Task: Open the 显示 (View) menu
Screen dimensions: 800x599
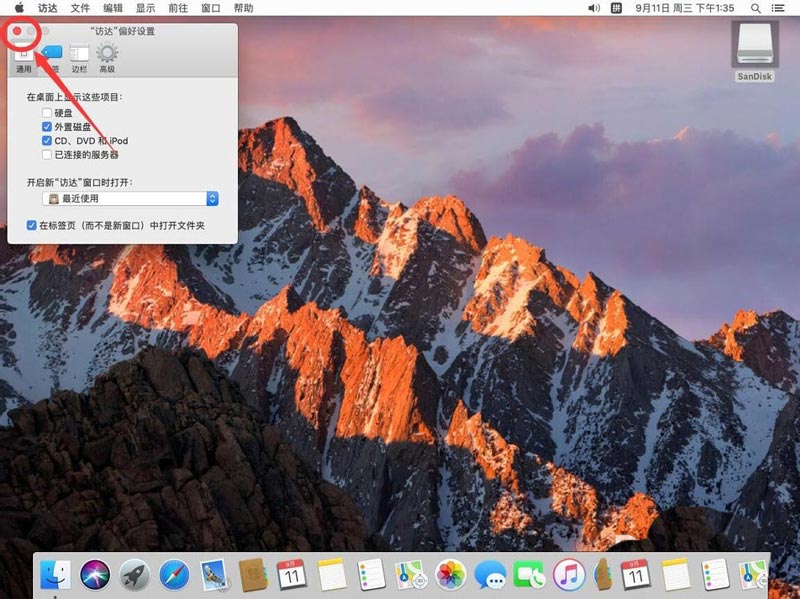Action: pos(146,7)
